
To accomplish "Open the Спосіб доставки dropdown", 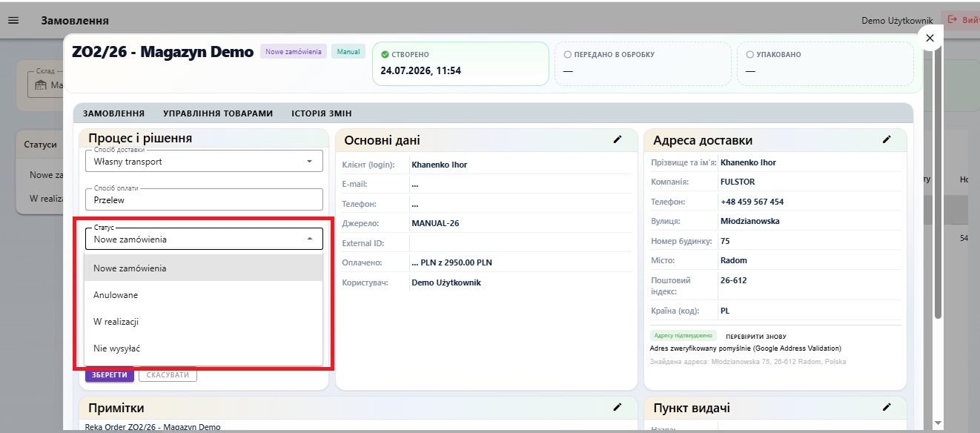I will [x=204, y=161].
